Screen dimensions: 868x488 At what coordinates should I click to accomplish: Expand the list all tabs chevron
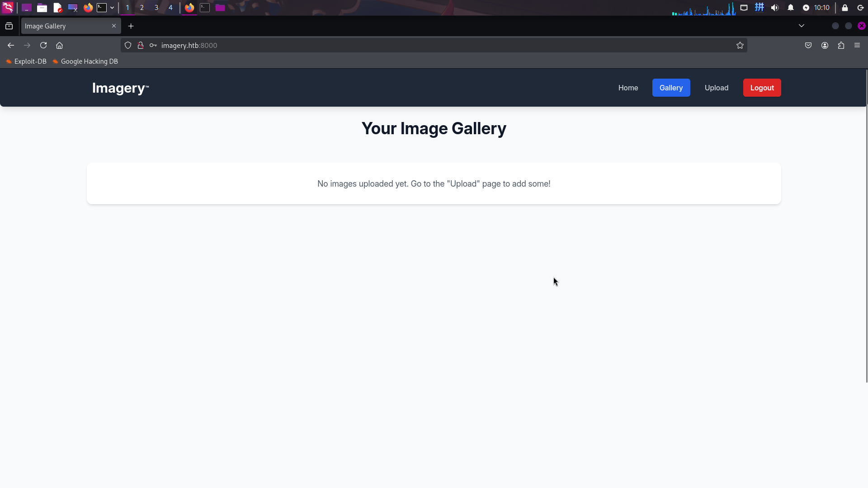click(x=802, y=26)
